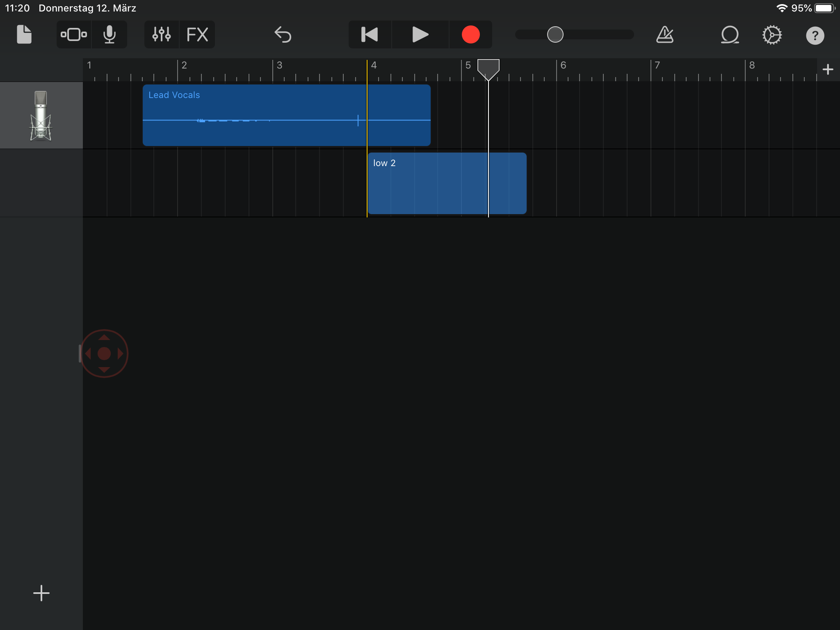Open song settings gear
The width and height of the screenshot is (840, 630).
pyautogui.click(x=772, y=35)
